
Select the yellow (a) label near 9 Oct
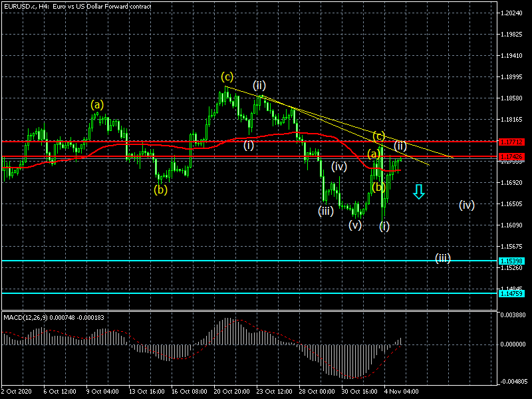point(97,104)
